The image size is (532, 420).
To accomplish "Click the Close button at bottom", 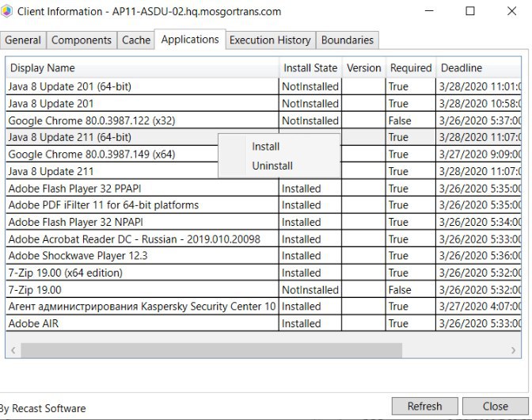I will click(496, 406).
